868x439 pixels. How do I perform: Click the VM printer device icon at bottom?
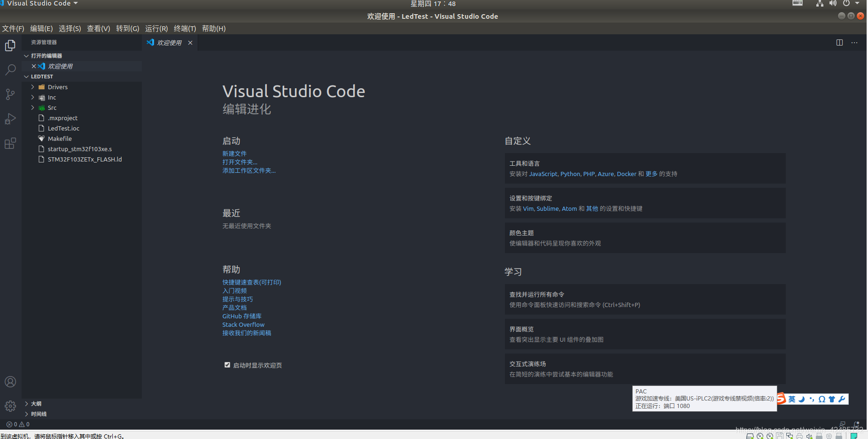tap(799, 436)
